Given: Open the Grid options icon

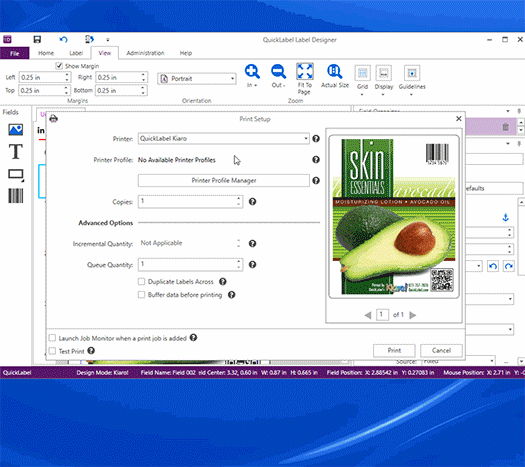Looking at the screenshot, I should [x=362, y=73].
